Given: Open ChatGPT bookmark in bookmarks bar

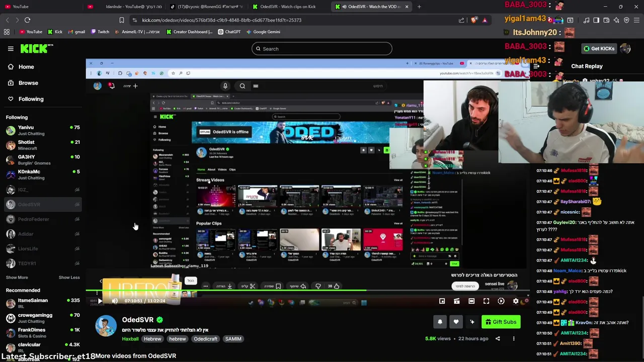Looking at the screenshot, I should click(x=229, y=32).
